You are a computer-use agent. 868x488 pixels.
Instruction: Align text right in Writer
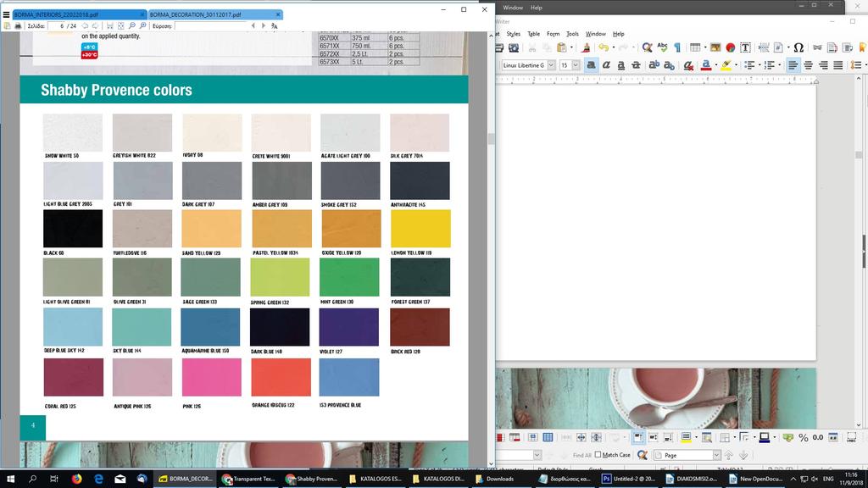pyautogui.click(x=823, y=65)
